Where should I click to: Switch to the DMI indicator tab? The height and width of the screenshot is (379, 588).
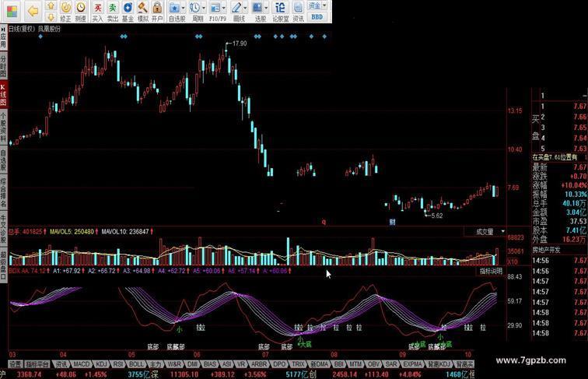[192, 364]
